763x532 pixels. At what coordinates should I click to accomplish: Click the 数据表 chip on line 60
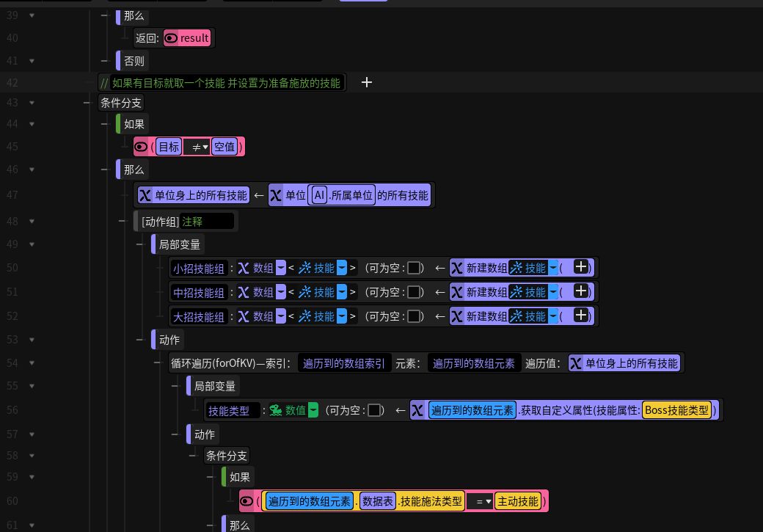[378, 501]
